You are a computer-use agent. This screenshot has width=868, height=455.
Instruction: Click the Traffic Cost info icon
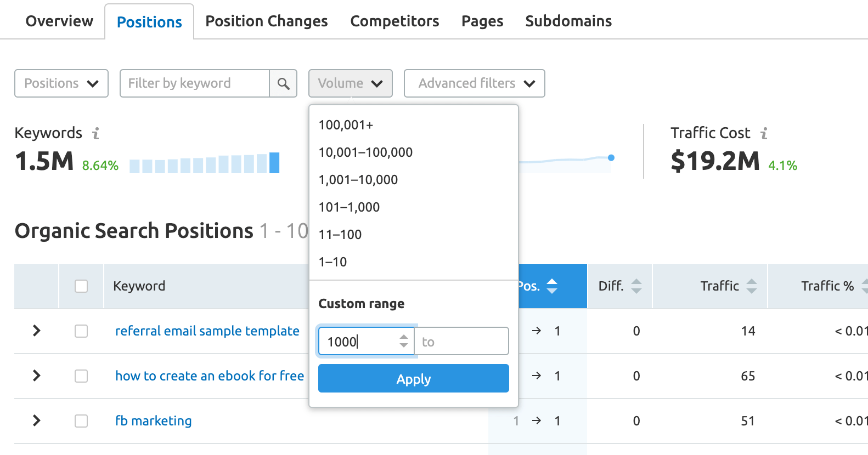tap(764, 133)
